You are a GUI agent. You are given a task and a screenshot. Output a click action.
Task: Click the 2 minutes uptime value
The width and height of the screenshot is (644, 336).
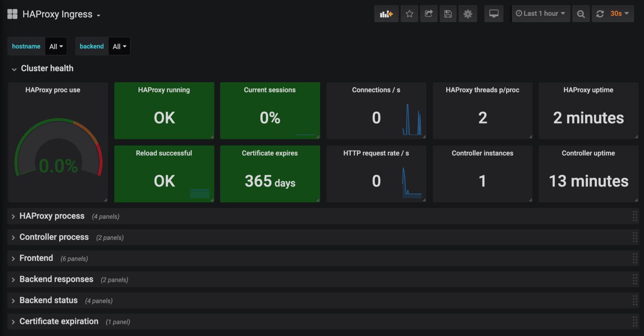pyautogui.click(x=588, y=118)
